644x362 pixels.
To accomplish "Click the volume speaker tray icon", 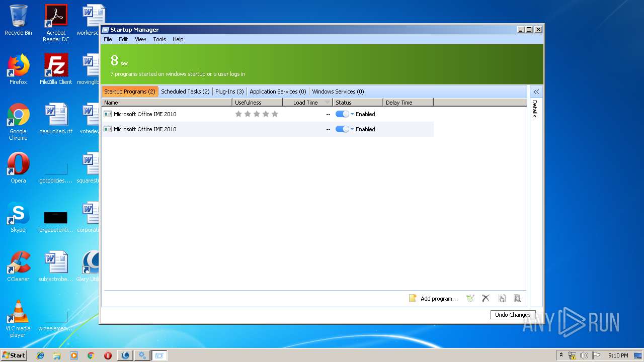I will 584,355.
